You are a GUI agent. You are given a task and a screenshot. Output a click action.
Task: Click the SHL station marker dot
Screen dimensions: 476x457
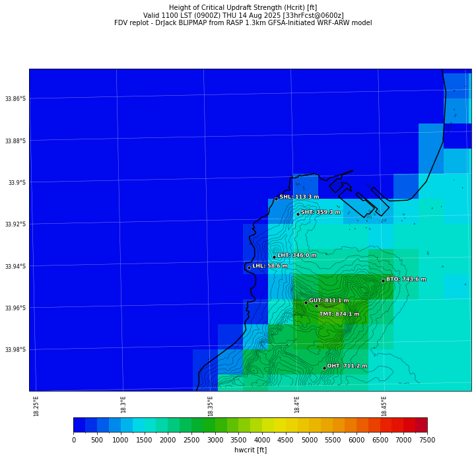[x=276, y=199]
